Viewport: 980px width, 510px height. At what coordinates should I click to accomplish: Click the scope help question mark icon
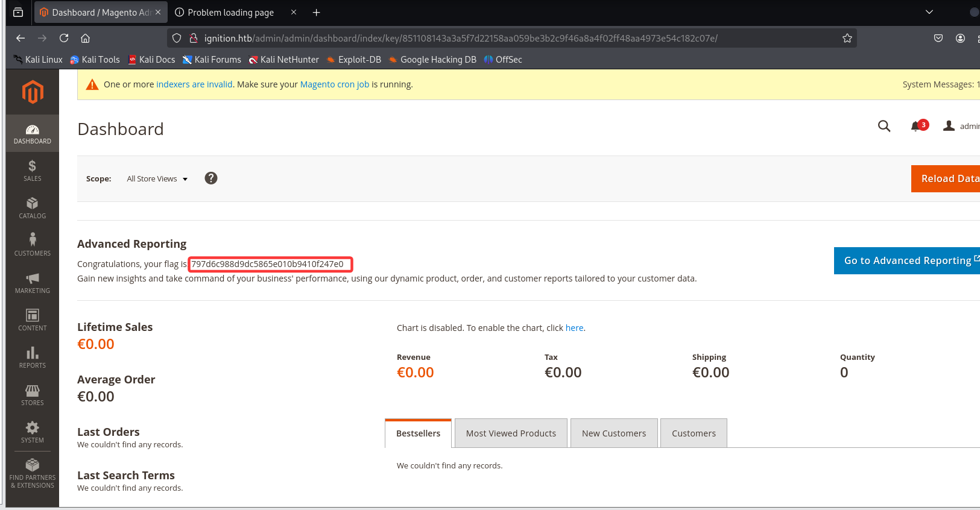click(x=211, y=178)
